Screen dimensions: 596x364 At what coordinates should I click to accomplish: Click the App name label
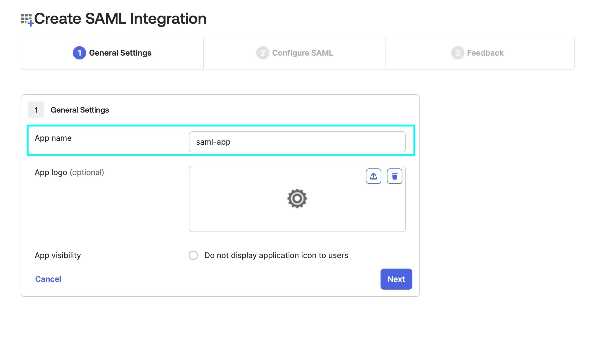pos(53,138)
